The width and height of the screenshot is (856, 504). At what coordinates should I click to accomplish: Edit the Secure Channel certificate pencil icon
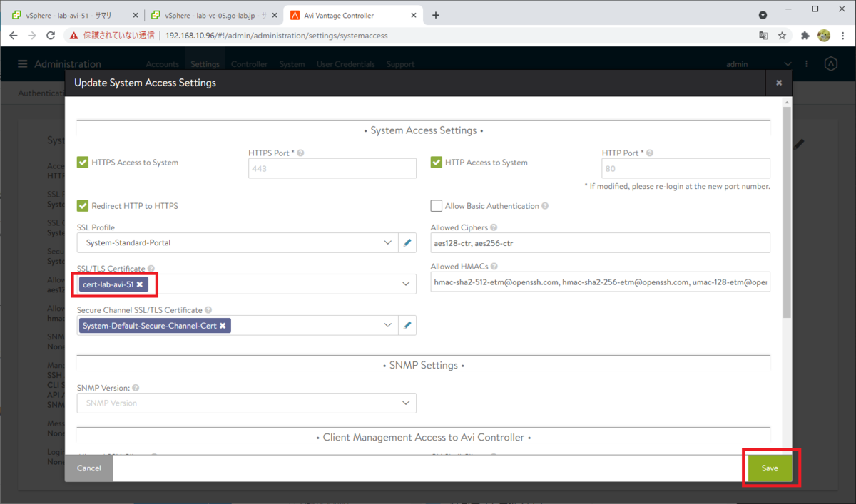(407, 325)
